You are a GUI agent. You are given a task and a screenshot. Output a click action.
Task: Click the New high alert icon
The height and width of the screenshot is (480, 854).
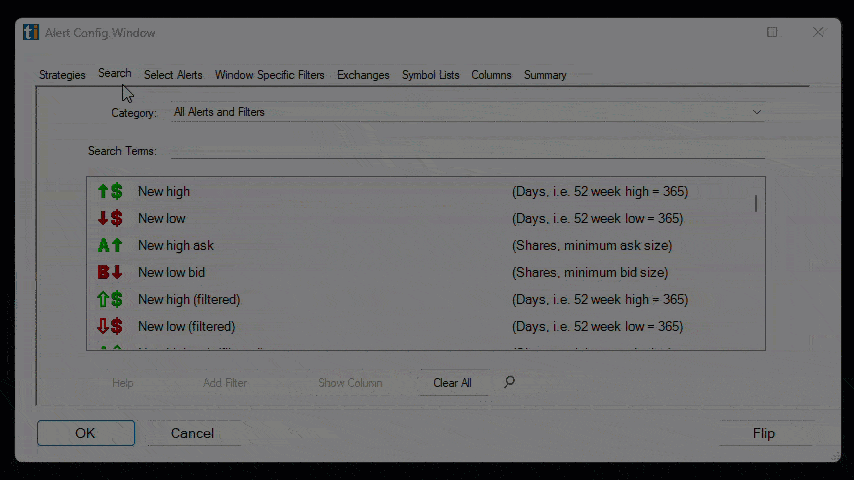click(110, 191)
